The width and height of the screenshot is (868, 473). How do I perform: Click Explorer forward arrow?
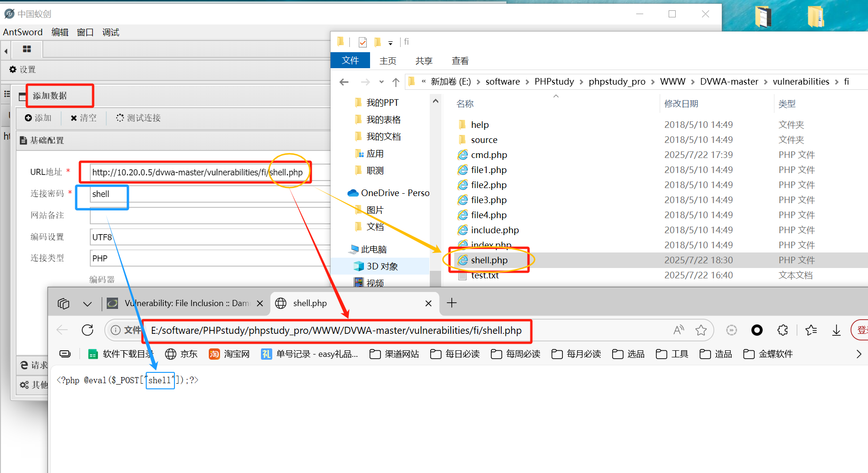[x=365, y=82]
